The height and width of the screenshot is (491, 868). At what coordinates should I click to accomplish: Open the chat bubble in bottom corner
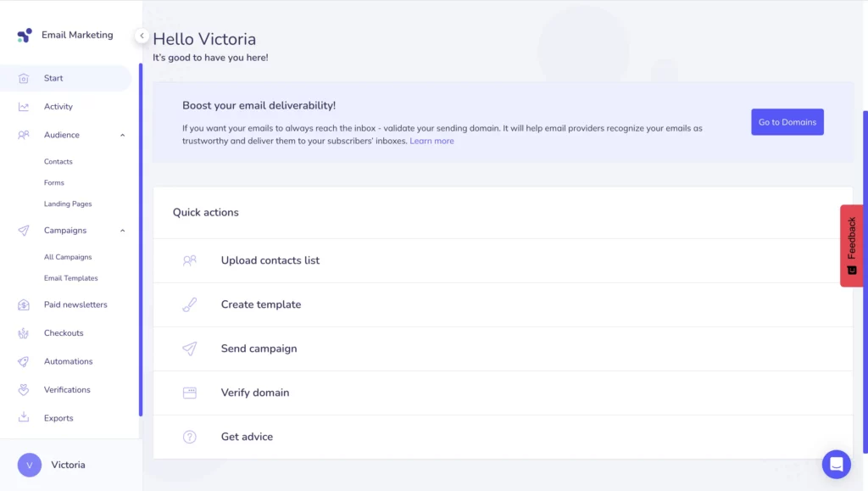[836, 464]
